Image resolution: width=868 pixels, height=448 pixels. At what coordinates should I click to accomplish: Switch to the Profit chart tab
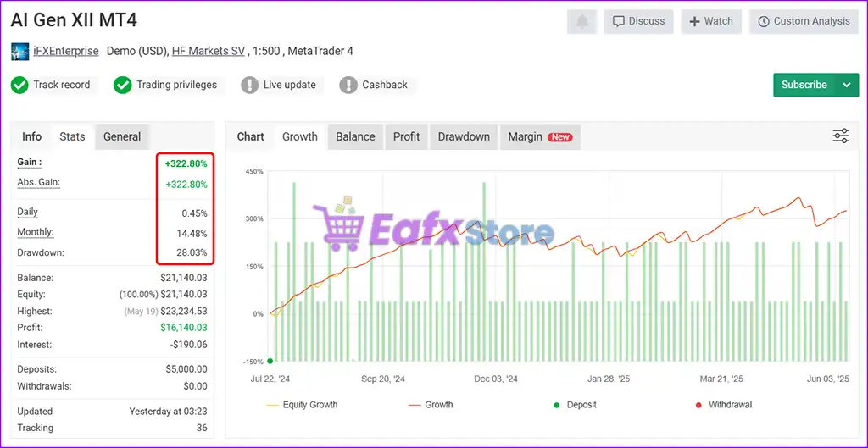click(407, 136)
